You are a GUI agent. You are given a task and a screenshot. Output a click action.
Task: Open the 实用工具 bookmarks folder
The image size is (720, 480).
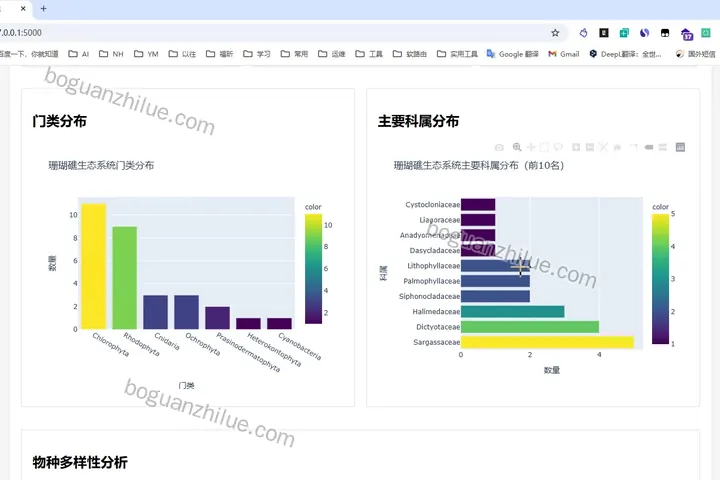(x=457, y=54)
